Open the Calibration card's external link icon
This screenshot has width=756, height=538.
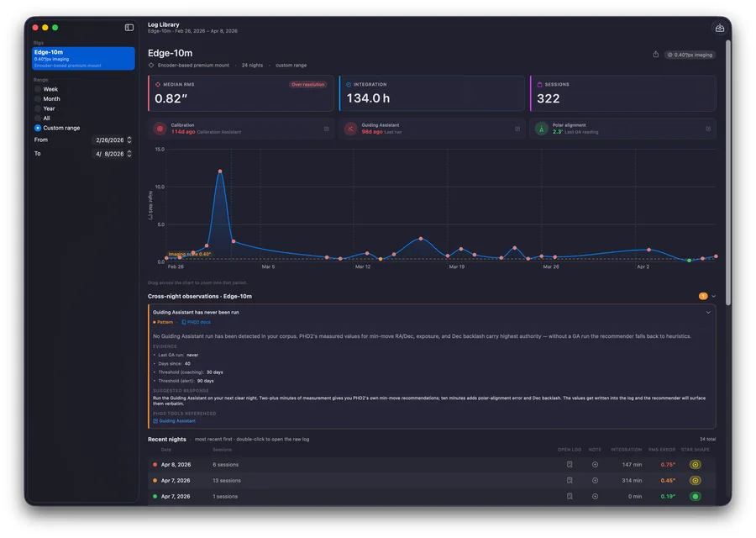pyautogui.click(x=327, y=129)
